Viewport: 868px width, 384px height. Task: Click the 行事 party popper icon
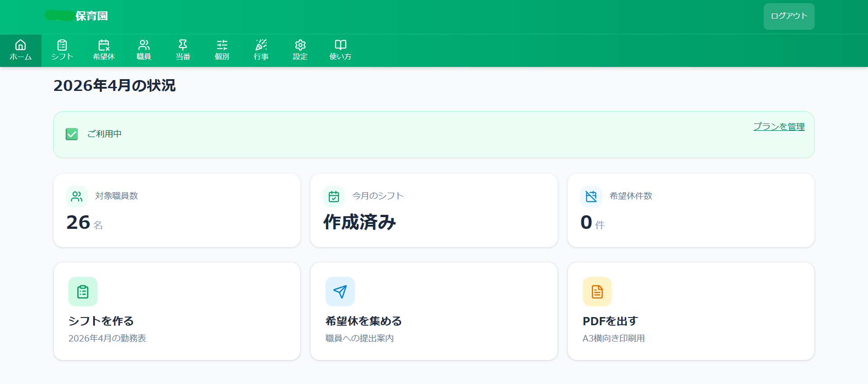[261, 45]
